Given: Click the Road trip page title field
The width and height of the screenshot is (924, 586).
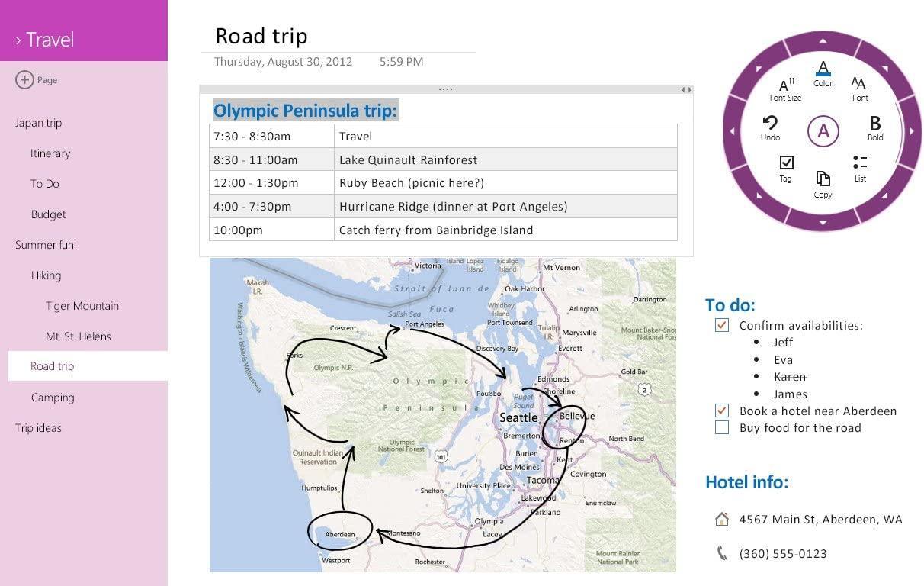Looking at the screenshot, I should click(x=261, y=36).
